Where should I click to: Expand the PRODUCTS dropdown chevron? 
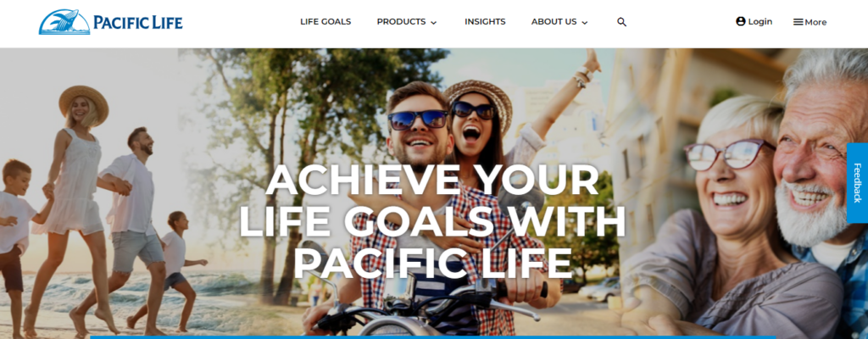click(x=433, y=23)
